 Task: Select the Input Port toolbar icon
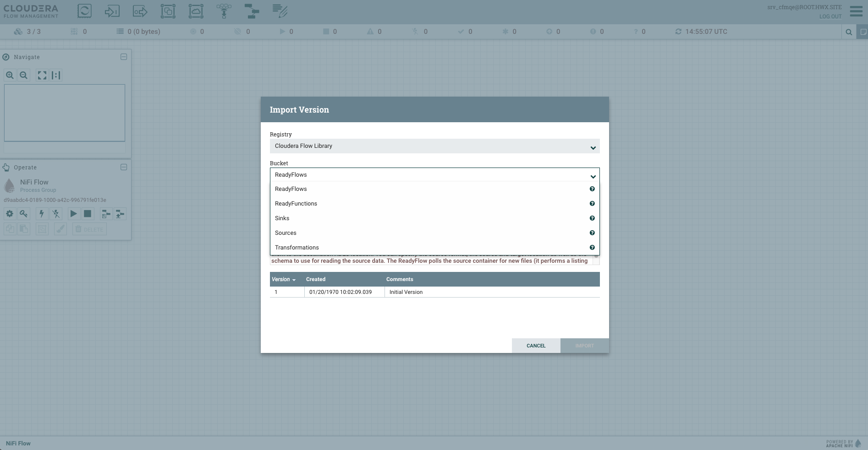click(x=112, y=11)
